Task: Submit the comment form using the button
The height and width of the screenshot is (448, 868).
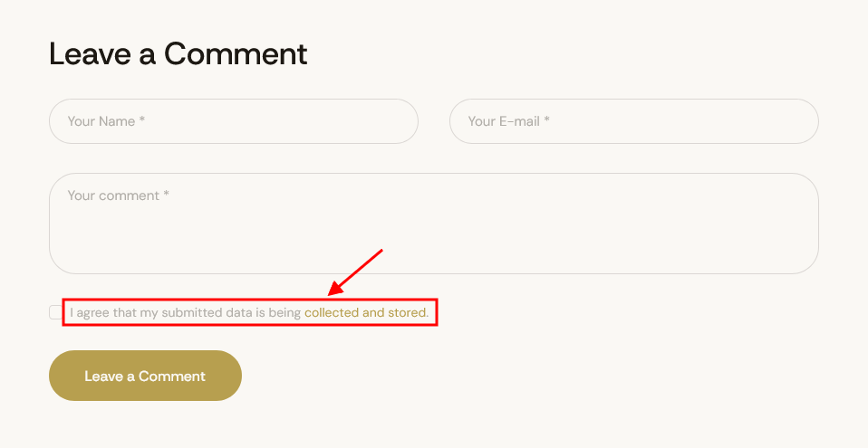Action: pos(145,376)
